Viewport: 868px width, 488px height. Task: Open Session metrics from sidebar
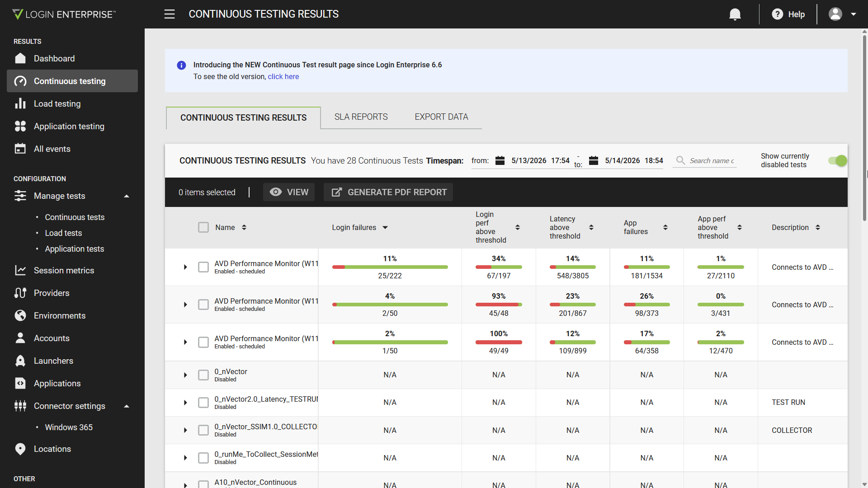click(64, 270)
